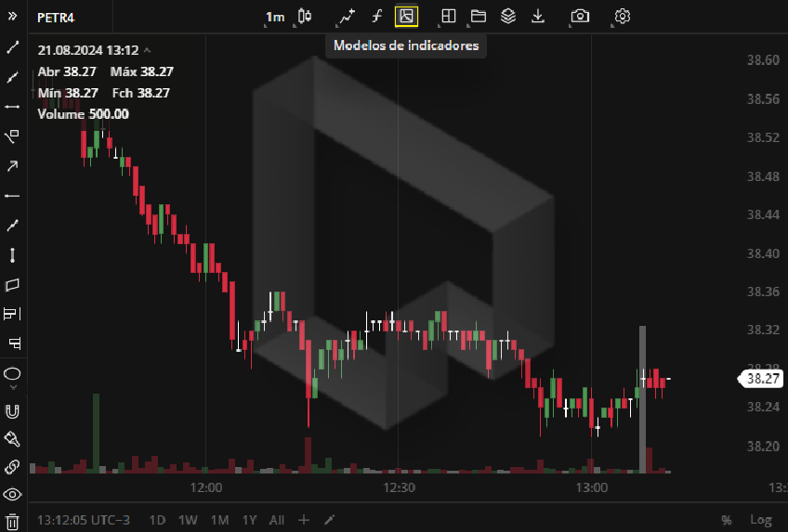Click the 13:00 time axis label

[x=592, y=487]
